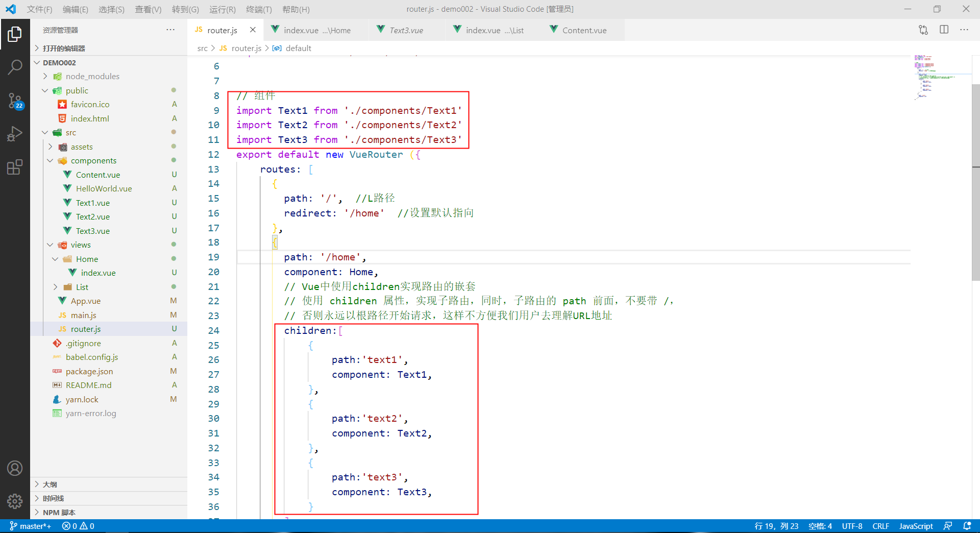The height and width of the screenshot is (533, 980).
Task: Open notifications bell in status bar
Action: 967,526
